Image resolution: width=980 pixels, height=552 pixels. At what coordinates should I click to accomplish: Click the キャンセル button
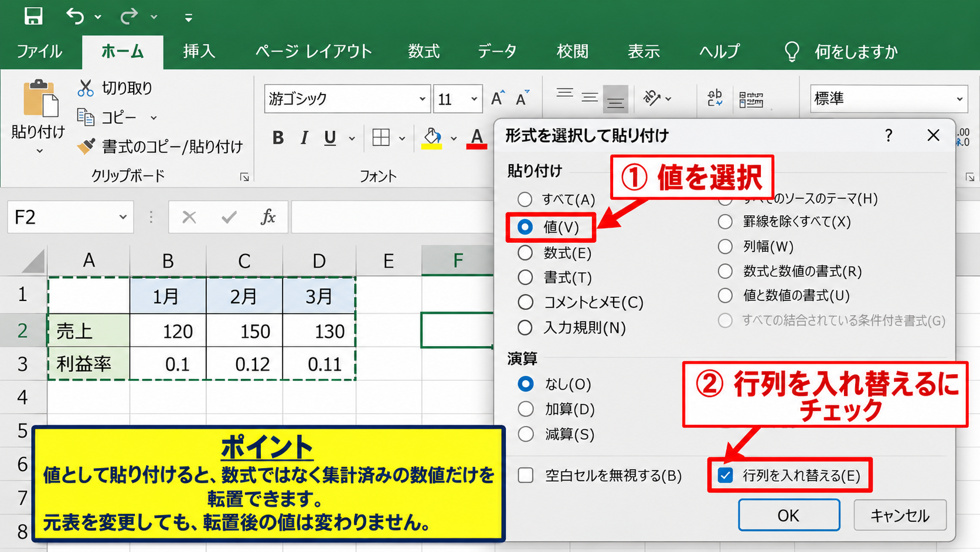click(900, 515)
